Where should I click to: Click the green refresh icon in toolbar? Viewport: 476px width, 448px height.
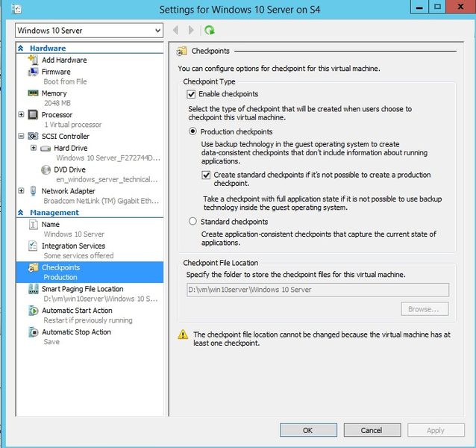(209, 30)
